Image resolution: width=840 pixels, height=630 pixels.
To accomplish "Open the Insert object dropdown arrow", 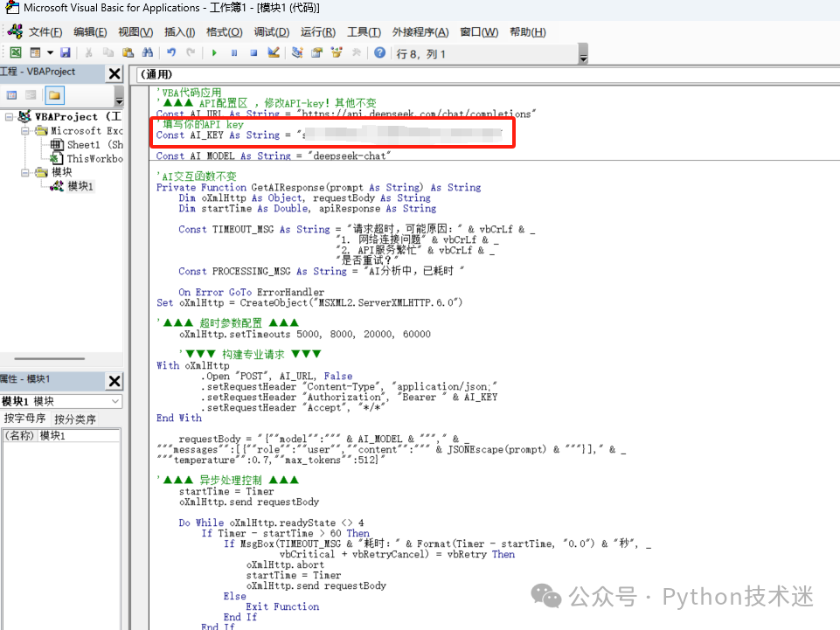I will [50, 52].
